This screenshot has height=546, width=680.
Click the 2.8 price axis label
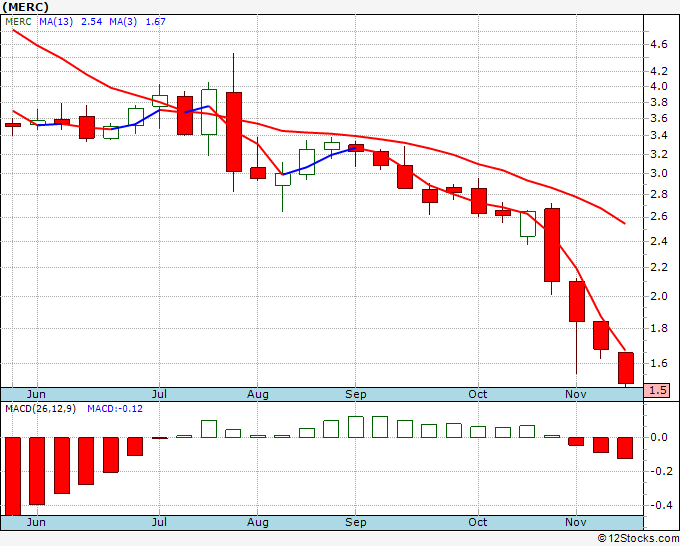(x=658, y=194)
